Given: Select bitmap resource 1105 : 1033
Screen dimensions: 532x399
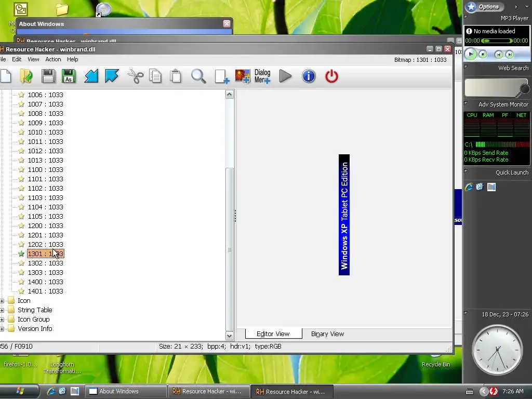Looking at the screenshot, I should point(46,217).
